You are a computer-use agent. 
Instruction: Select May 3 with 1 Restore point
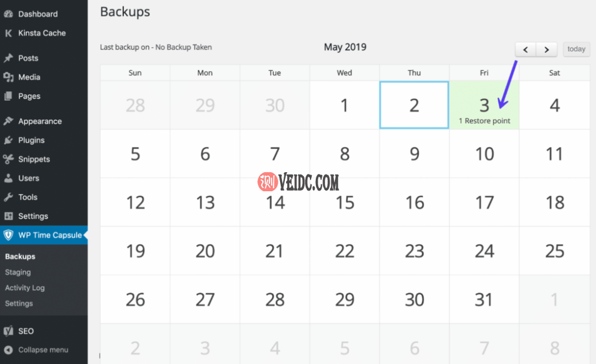click(484, 105)
